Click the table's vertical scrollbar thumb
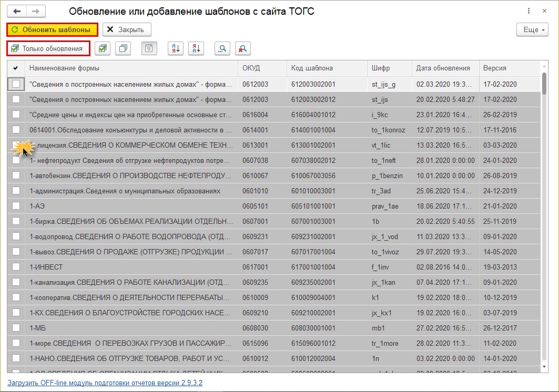The image size is (559, 392). (544, 84)
